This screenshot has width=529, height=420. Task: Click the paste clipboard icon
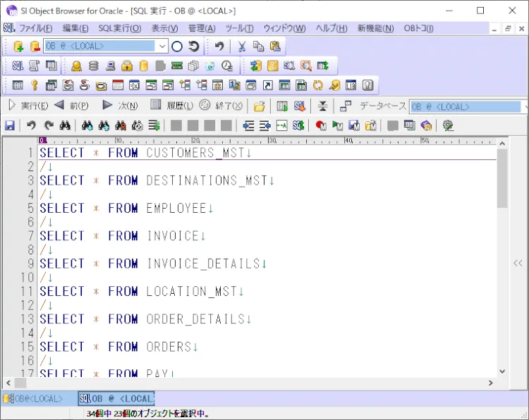pyautogui.click(x=275, y=47)
